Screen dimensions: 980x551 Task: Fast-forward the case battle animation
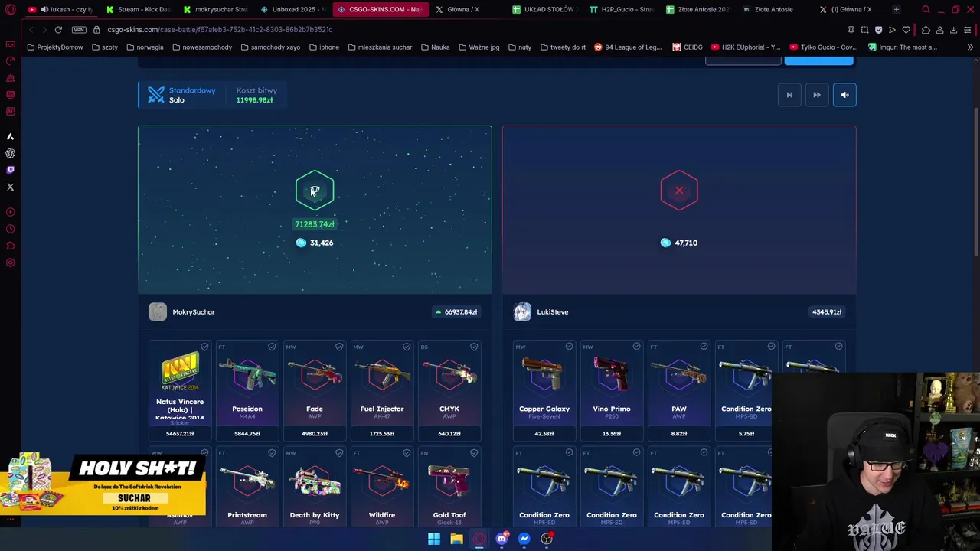click(x=817, y=95)
